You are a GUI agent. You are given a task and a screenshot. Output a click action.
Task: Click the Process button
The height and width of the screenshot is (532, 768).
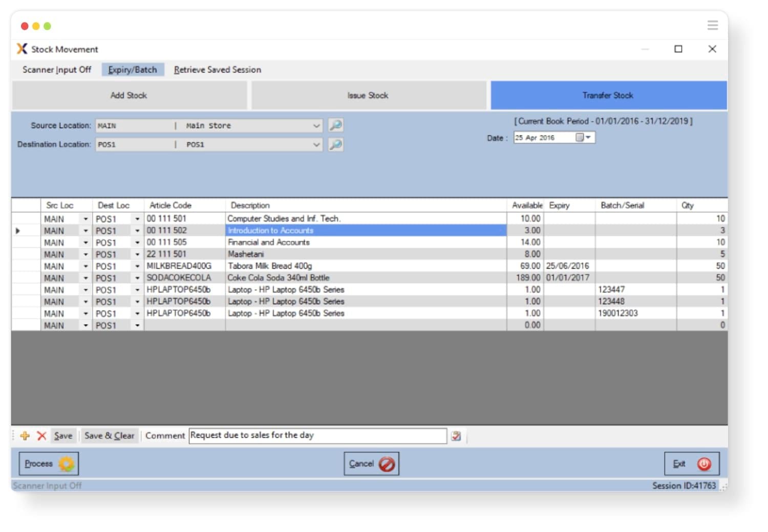[49, 464]
